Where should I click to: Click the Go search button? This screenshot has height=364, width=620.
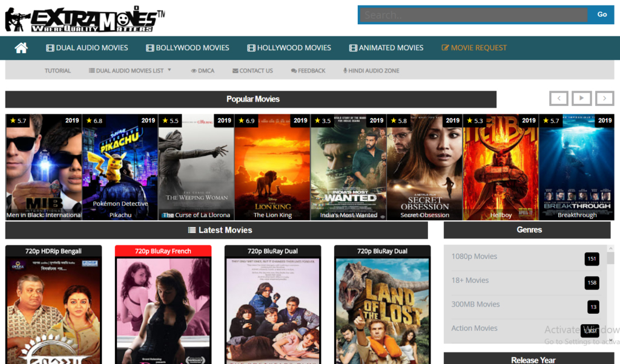[x=602, y=15]
